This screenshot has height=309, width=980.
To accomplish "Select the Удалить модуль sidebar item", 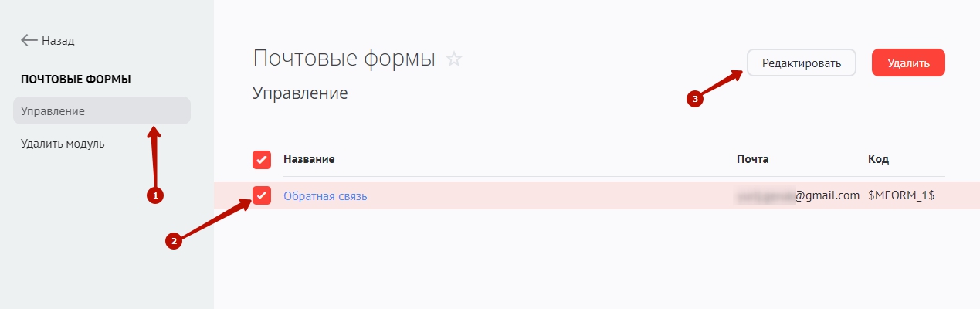I will (63, 143).
